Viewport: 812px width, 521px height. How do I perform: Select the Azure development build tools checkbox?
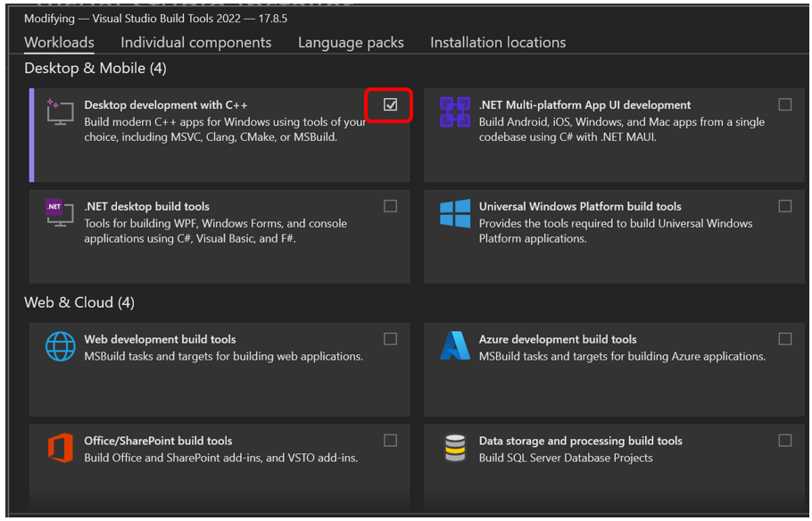pyautogui.click(x=784, y=339)
